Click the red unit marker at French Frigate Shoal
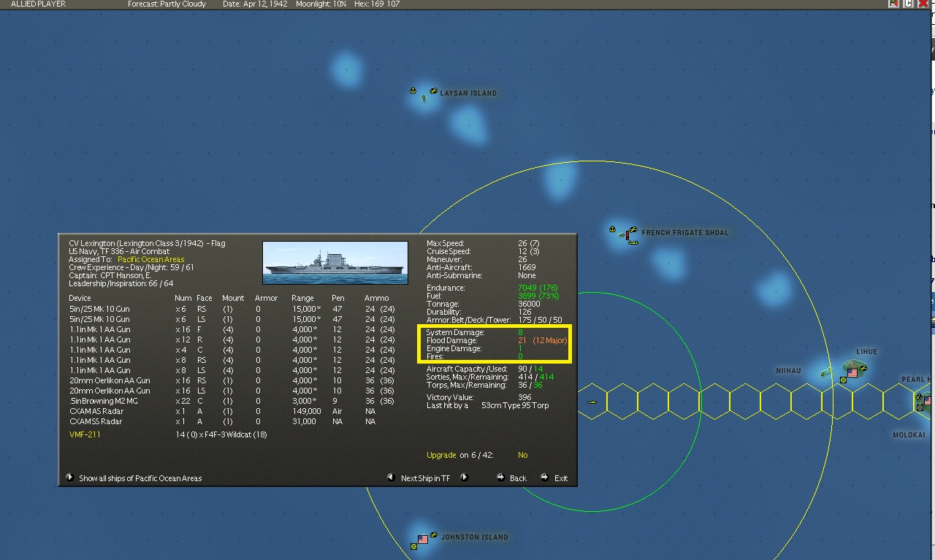Viewport: 935px width, 560px height. coord(627,235)
